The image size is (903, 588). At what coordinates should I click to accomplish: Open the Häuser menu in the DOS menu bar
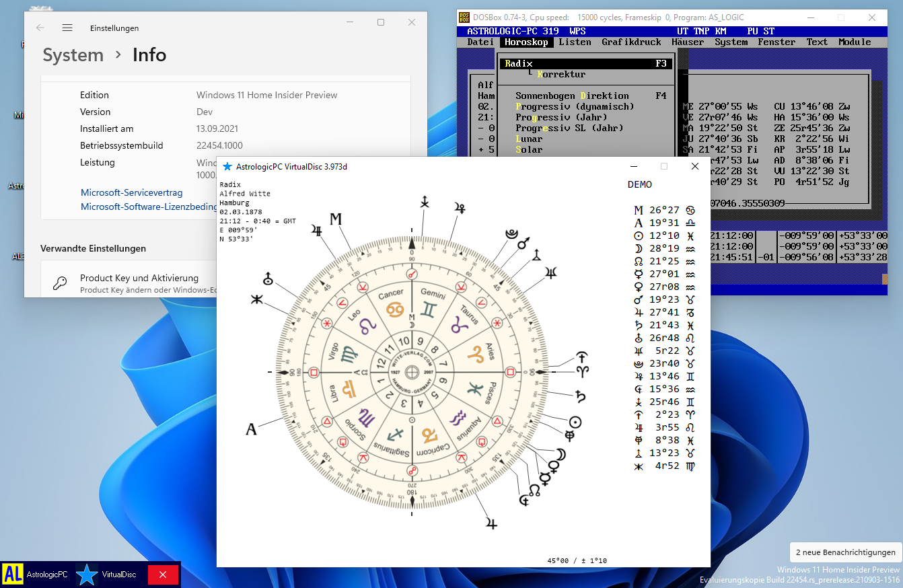687,42
